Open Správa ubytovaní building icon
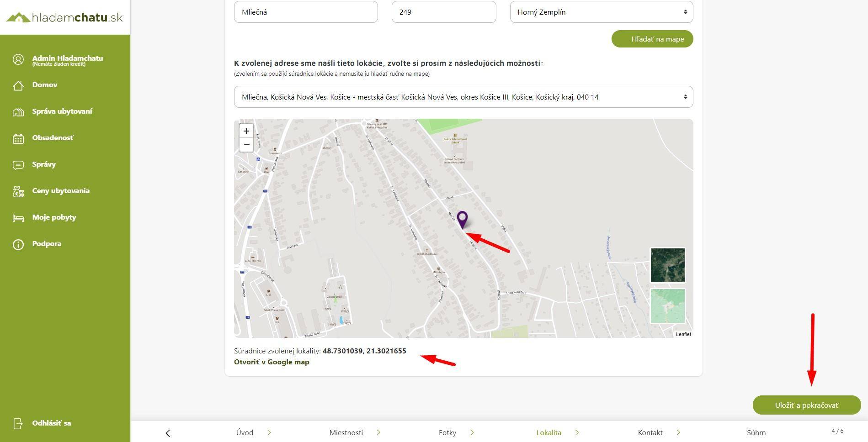This screenshot has height=442, width=868. point(18,112)
